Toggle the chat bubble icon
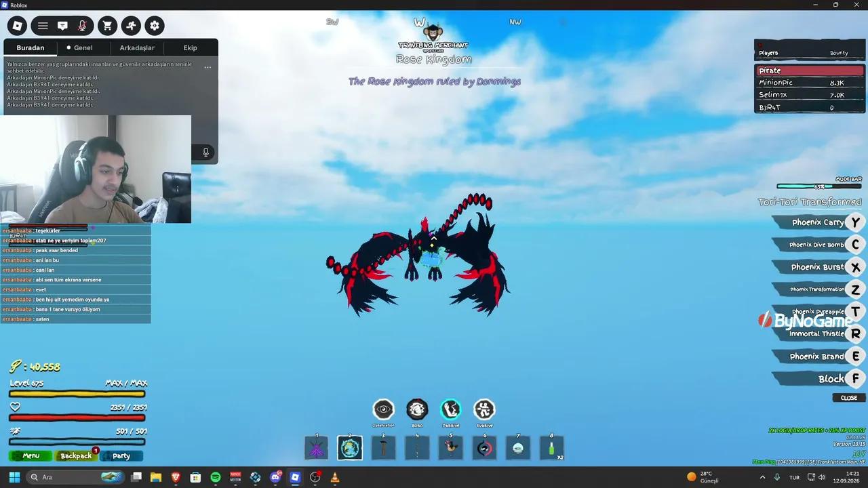Image resolution: width=868 pixels, height=488 pixels. click(62, 26)
